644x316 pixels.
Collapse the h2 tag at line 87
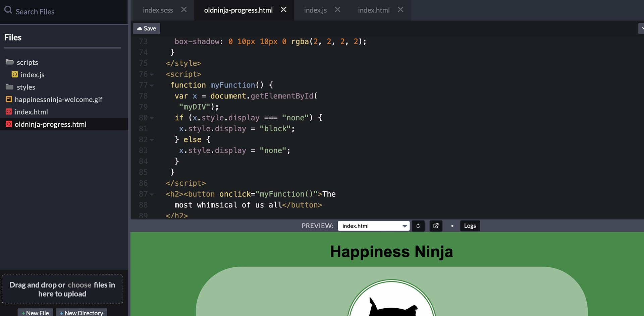pos(152,194)
